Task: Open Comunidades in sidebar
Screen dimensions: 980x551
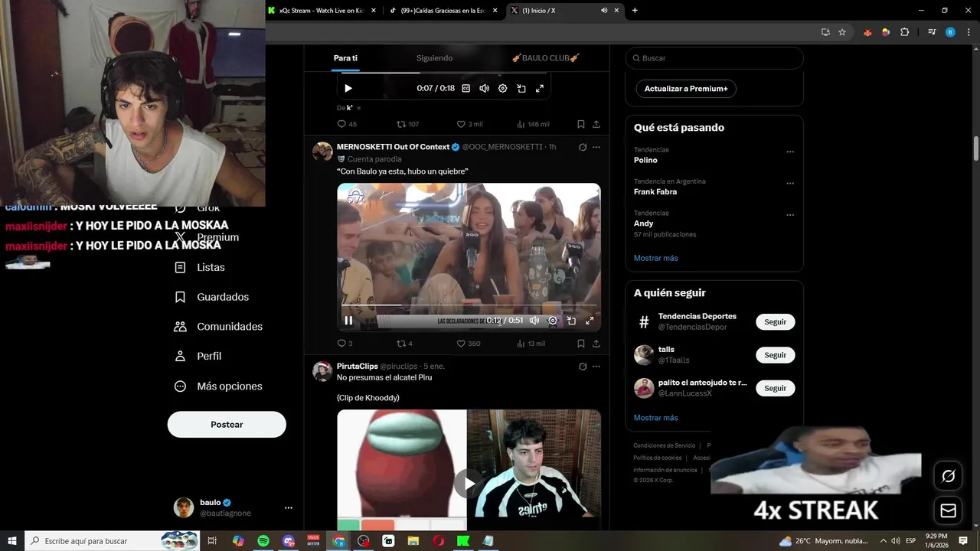Action: tap(219, 327)
